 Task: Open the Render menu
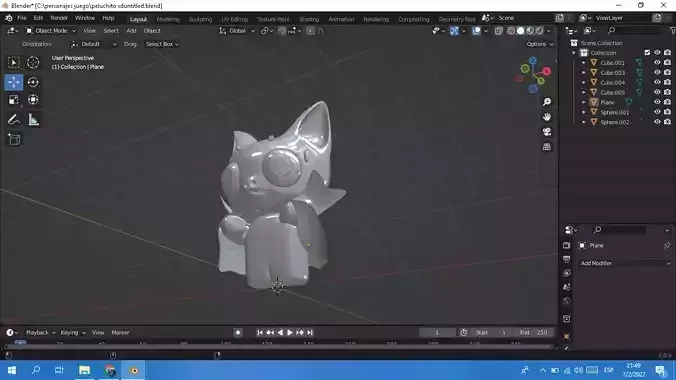(59, 18)
